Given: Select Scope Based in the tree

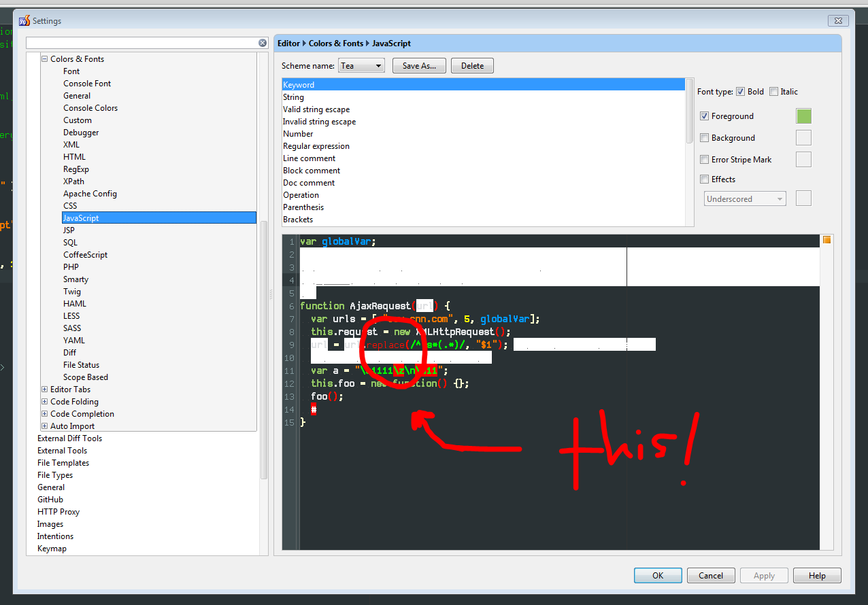Looking at the screenshot, I should pyautogui.click(x=86, y=377).
